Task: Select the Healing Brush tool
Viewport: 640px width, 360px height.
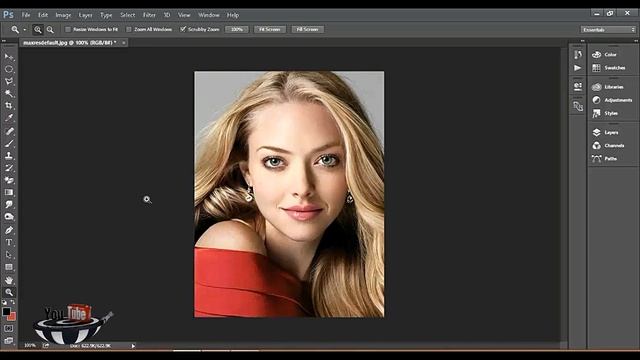Action: pyautogui.click(x=9, y=131)
